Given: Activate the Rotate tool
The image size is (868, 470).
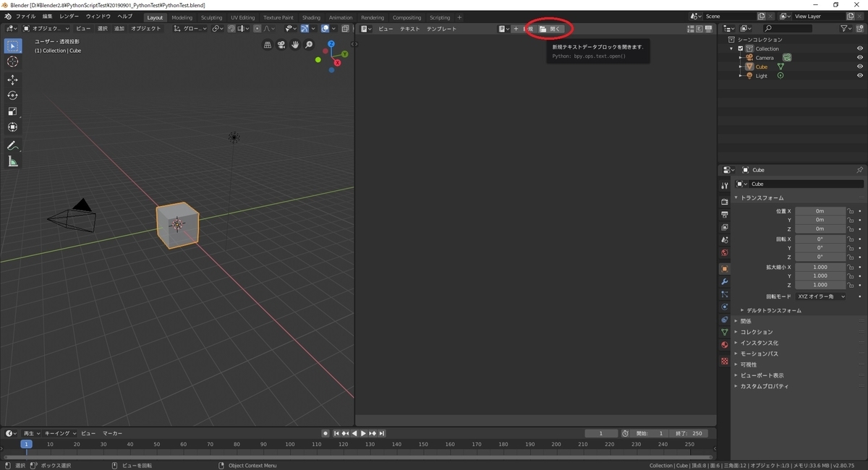Looking at the screenshot, I should pyautogui.click(x=12, y=95).
